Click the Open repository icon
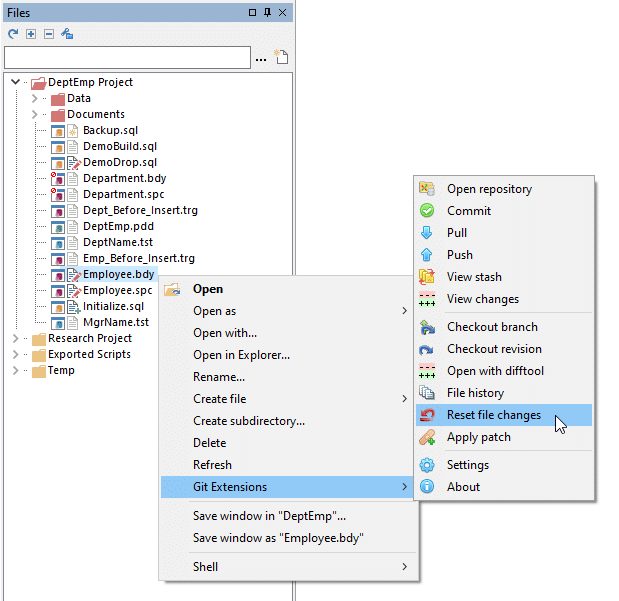The height and width of the screenshot is (601, 619). [427, 189]
